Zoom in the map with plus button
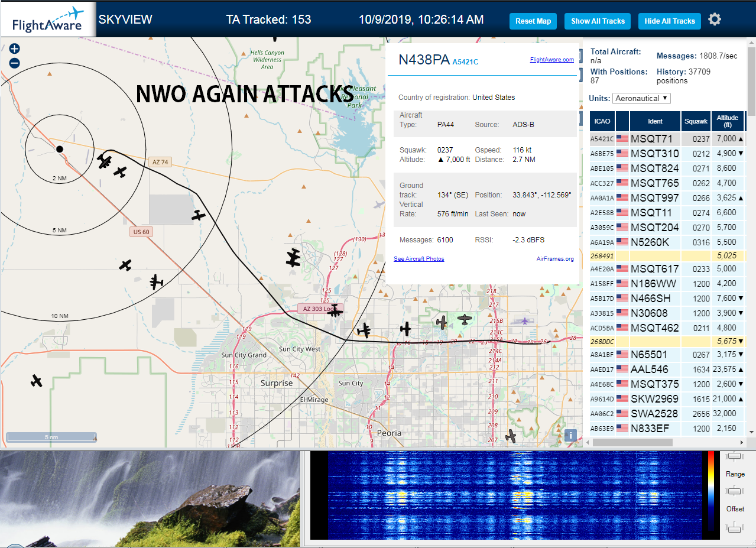This screenshot has width=756, height=548. [x=15, y=49]
